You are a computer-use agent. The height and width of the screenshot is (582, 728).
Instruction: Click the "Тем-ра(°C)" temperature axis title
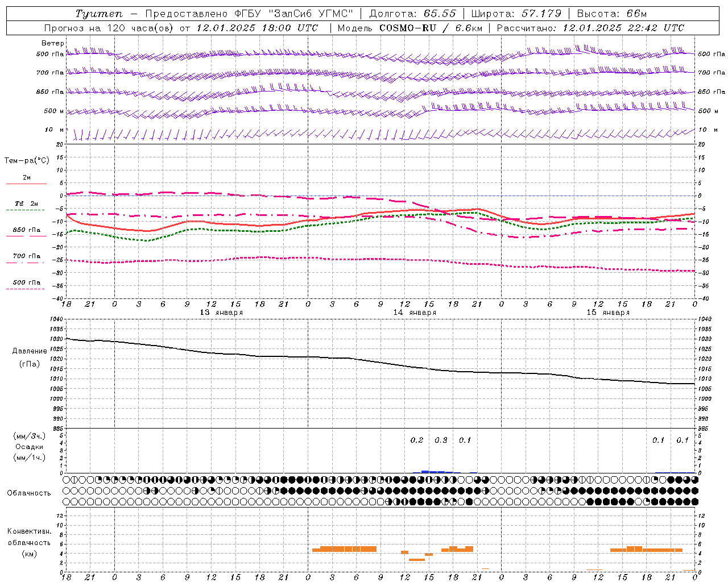point(27,161)
